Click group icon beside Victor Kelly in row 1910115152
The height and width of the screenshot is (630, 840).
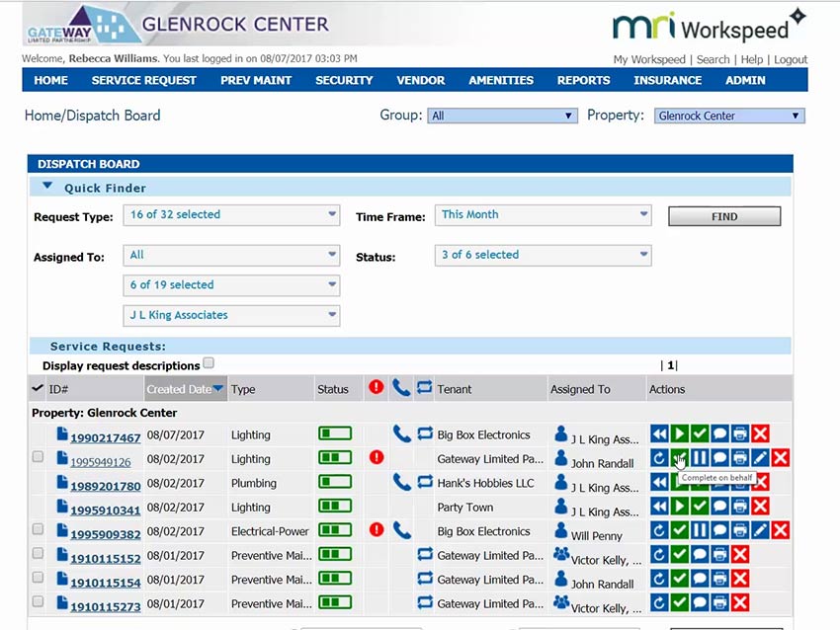(x=561, y=554)
